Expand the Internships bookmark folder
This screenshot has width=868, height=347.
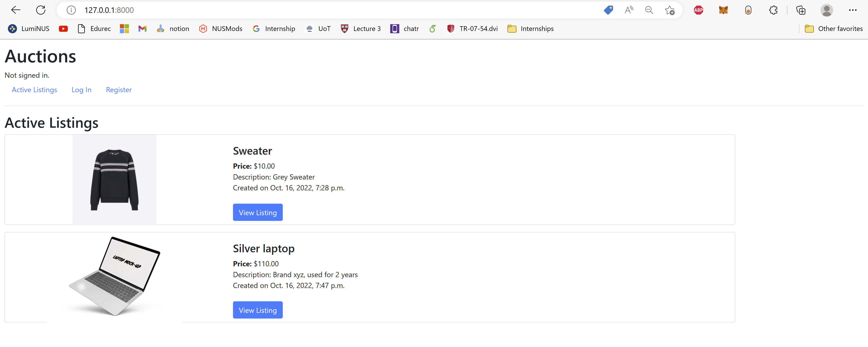[x=530, y=29]
